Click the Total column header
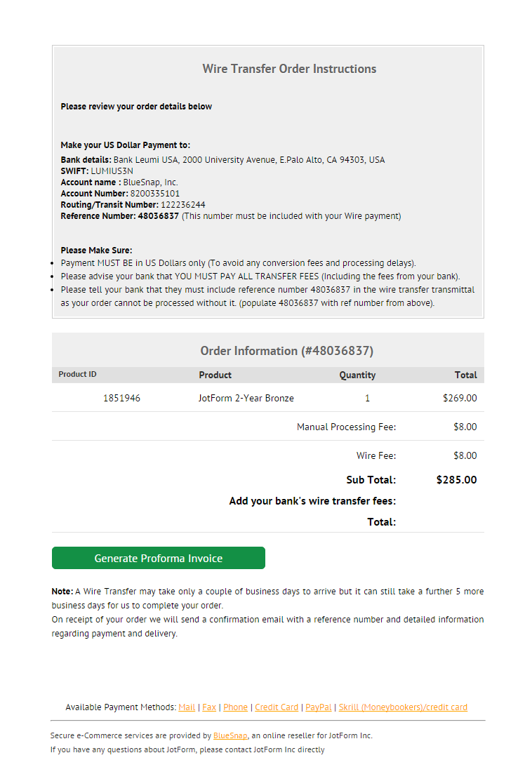The height and width of the screenshot is (760, 532). tap(465, 375)
